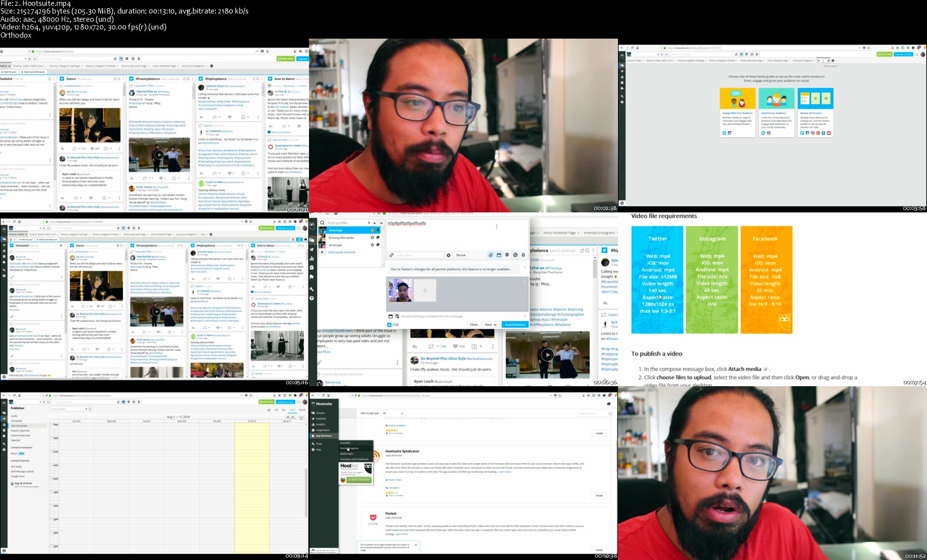Open Tools wrench sidebar icon in 06:36 frame

312,289
